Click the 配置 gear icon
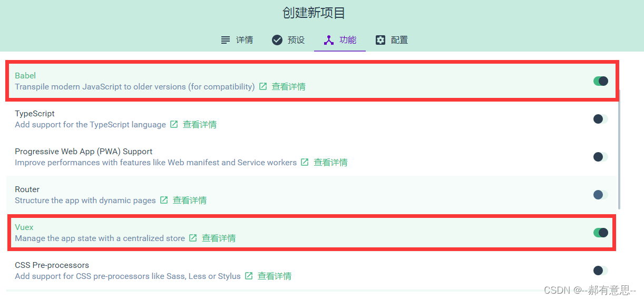Viewport: 644px width, 300px height. point(380,40)
